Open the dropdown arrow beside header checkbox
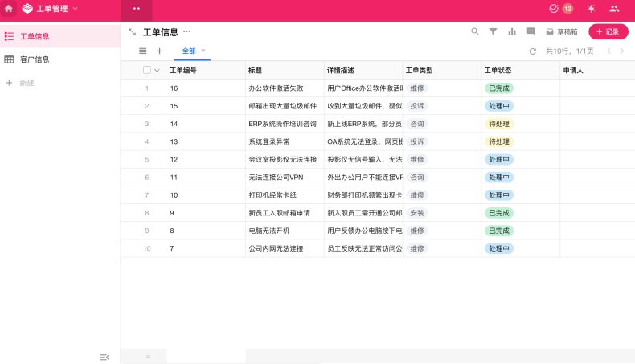This screenshot has height=364, width=635. coord(157,70)
